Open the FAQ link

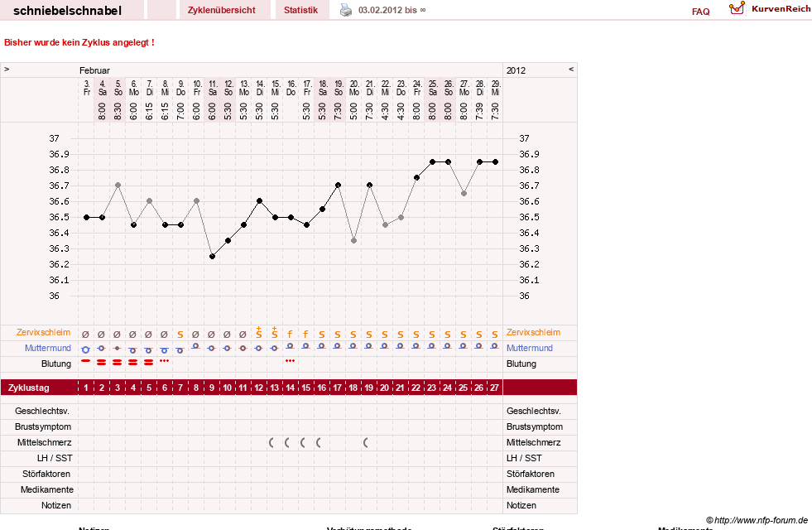click(700, 12)
